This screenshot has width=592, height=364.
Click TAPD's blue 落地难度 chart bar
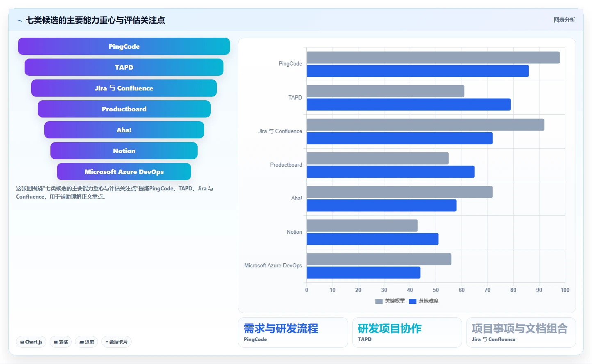[408, 104]
